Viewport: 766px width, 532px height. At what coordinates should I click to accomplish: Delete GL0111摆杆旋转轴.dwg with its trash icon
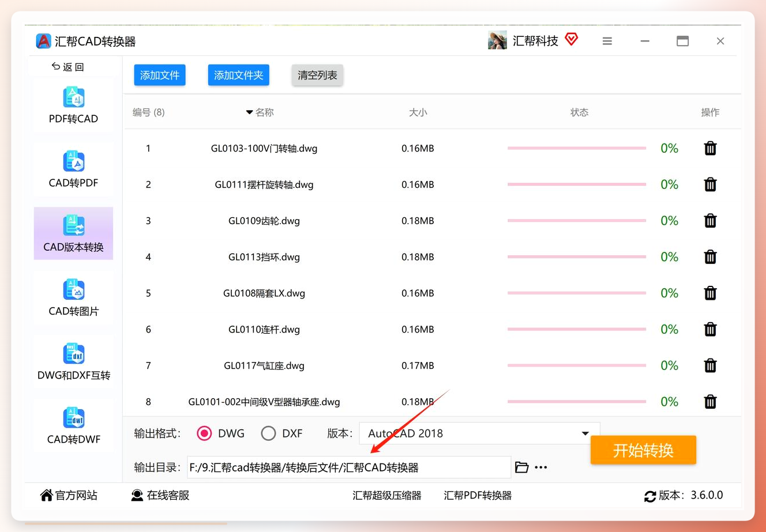[710, 184]
